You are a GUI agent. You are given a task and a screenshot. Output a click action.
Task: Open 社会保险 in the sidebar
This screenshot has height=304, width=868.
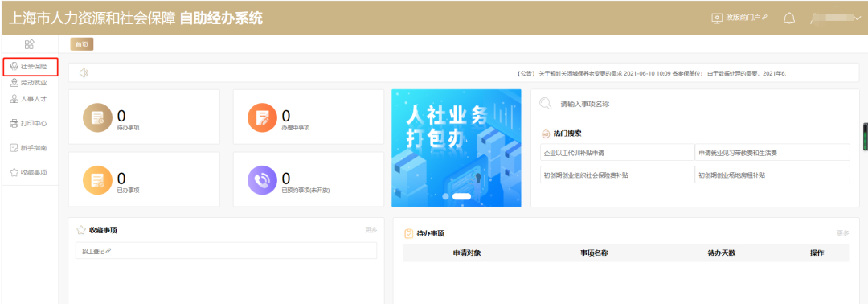point(30,67)
